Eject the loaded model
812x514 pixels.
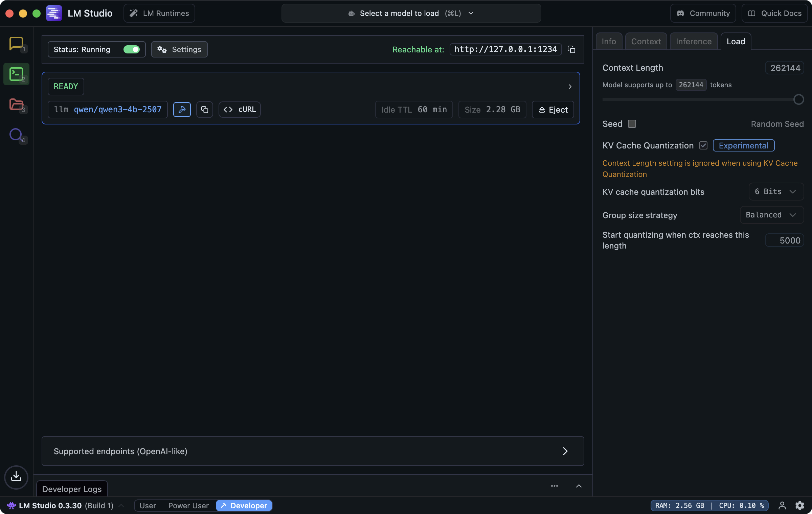coord(552,110)
